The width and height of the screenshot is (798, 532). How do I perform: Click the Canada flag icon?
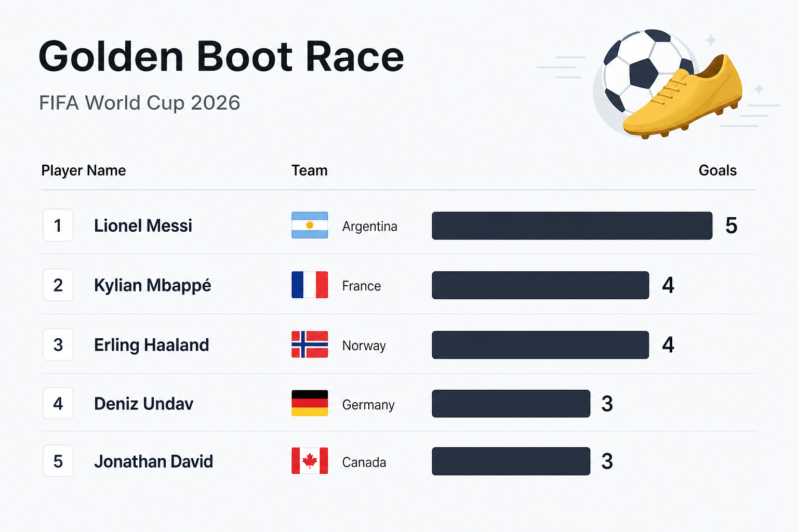click(310, 461)
